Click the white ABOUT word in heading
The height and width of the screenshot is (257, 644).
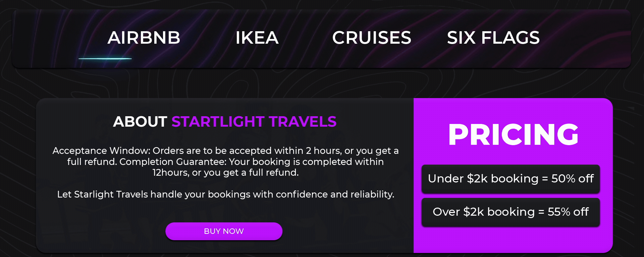tap(140, 122)
